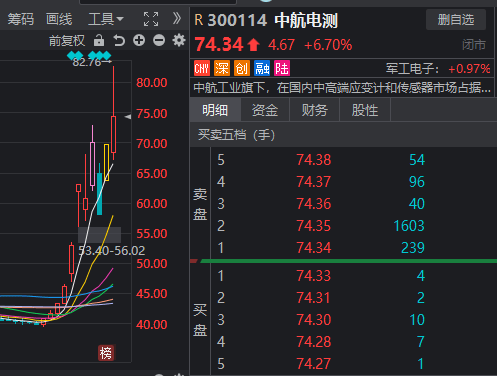This screenshot has height=376, width=497.
Task: Click the 53.40-56.02 gap label
Action: coord(112,251)
